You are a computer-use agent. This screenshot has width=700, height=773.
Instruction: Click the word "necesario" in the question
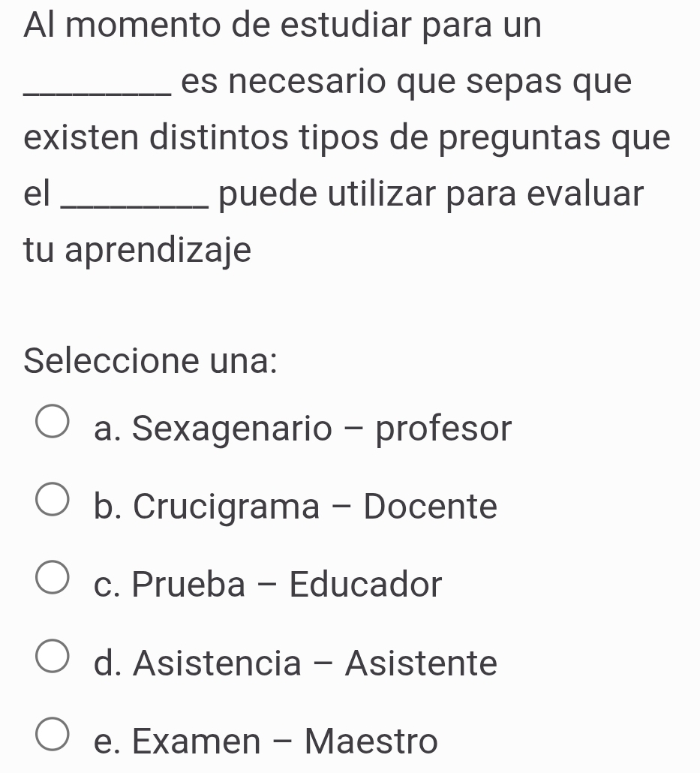pyautogui.click(x=308, y=81)
